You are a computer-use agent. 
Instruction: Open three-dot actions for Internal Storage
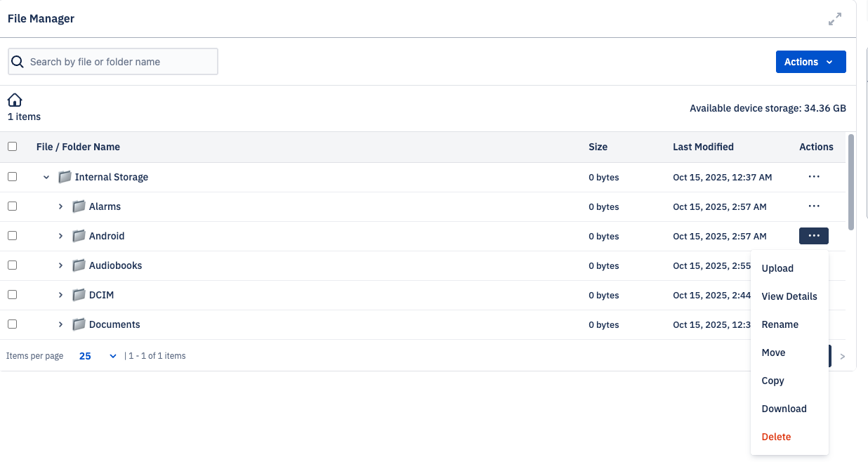click(x=813, y=177)
